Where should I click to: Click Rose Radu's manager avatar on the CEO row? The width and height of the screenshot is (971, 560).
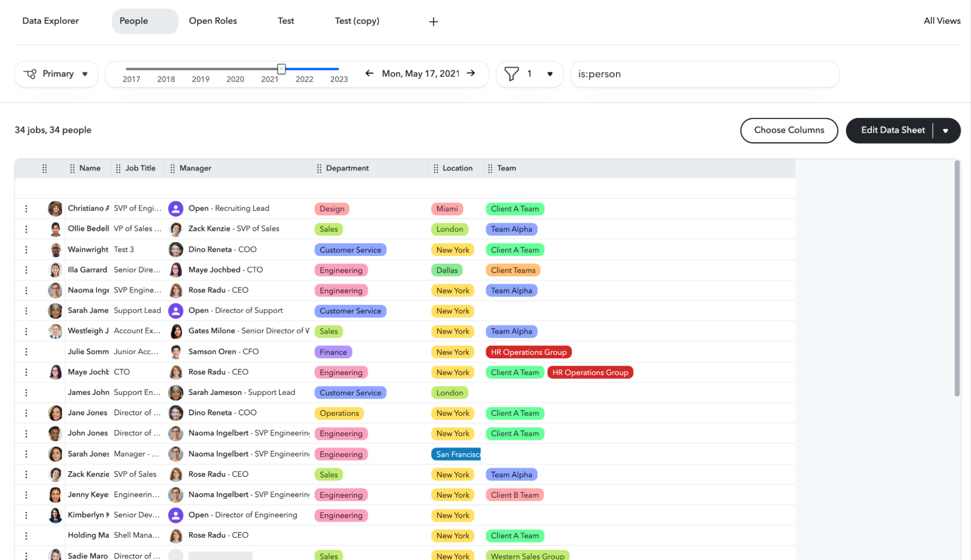(x=176, y=290)
